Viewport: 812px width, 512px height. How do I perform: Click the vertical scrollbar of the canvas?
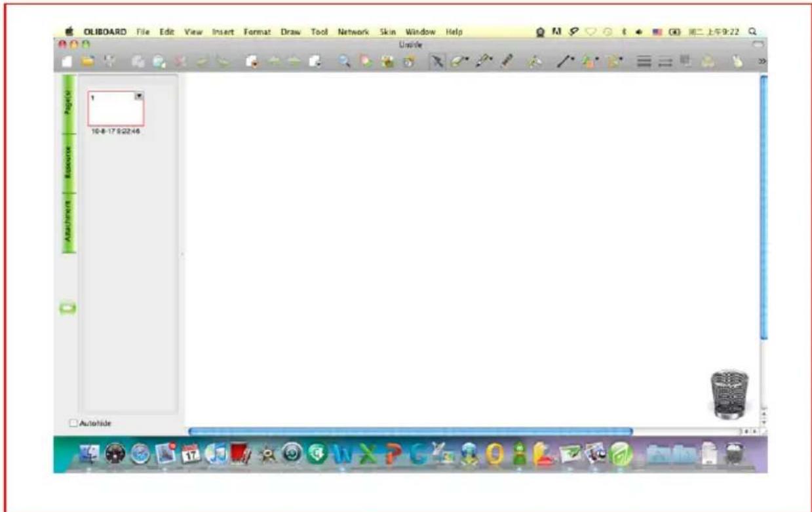764,207
